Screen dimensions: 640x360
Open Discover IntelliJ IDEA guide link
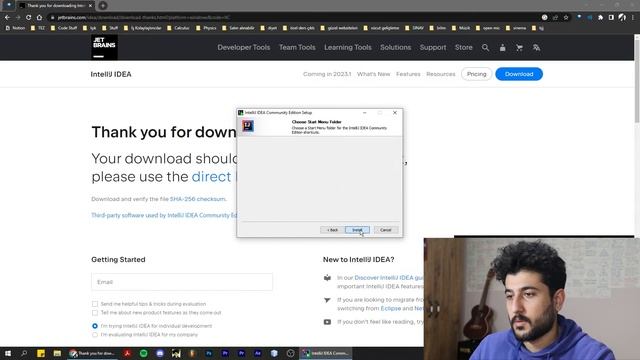[389, 278]
